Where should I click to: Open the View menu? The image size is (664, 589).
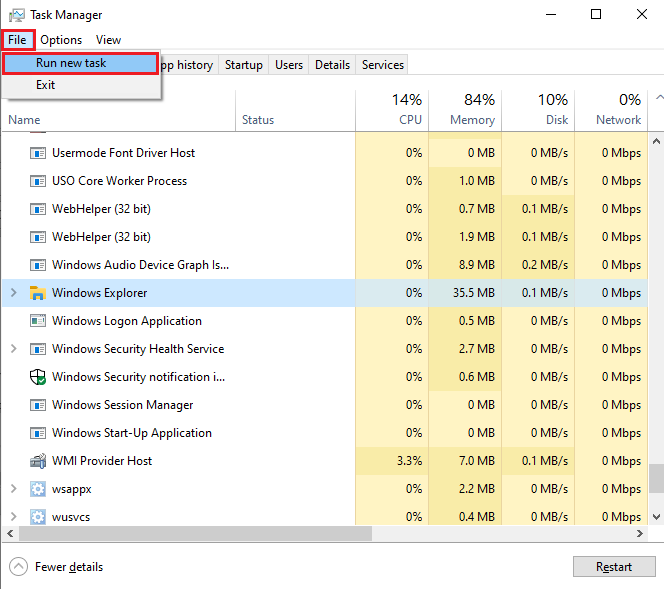point(108,40)
